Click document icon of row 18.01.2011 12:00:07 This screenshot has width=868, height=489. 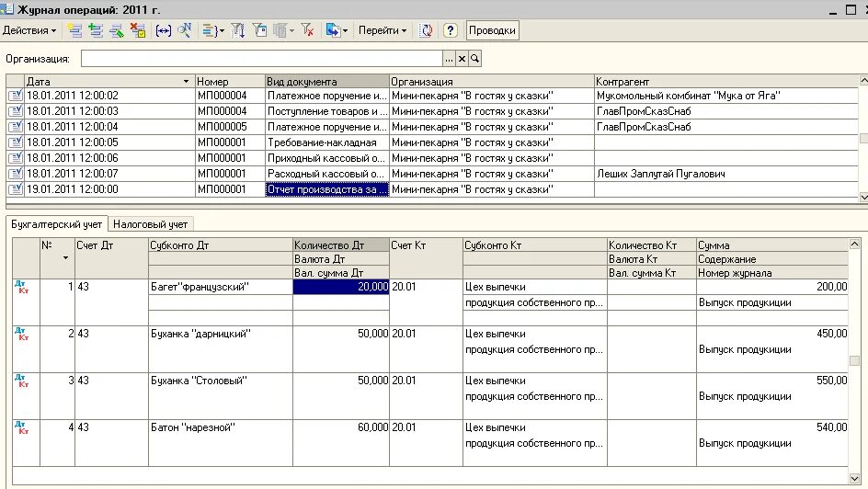(16, 173)
